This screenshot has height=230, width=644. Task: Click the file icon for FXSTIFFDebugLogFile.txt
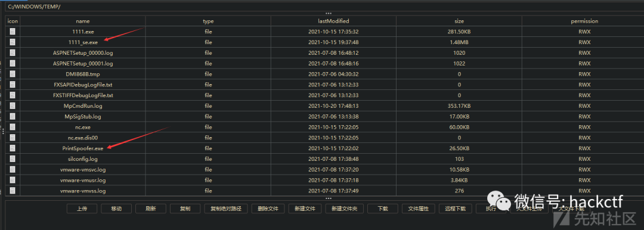click(x=13, y=95)
